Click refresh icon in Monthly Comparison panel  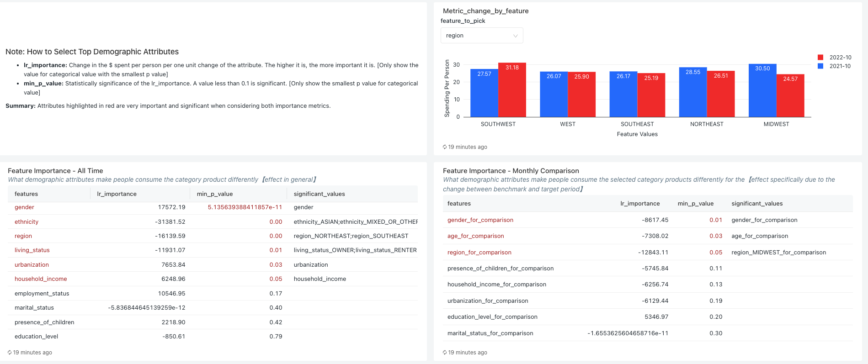[x=445, y=353]
